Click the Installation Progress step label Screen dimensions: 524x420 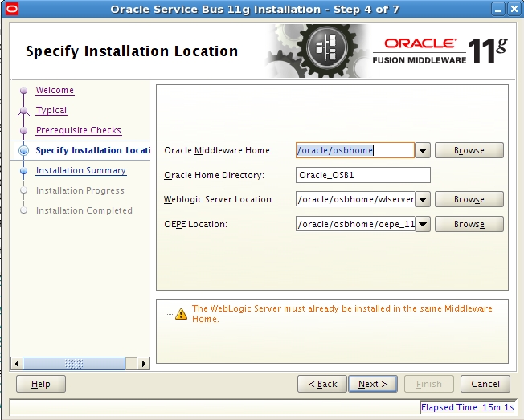tap(80, 190)
